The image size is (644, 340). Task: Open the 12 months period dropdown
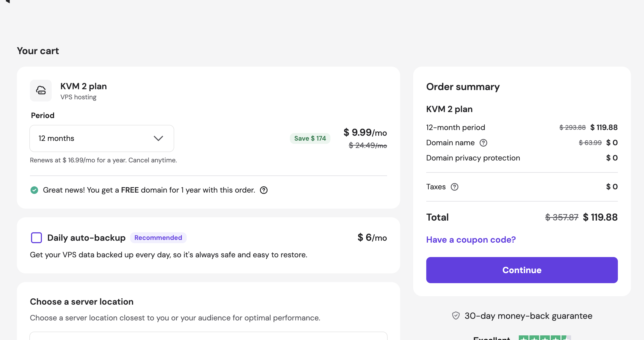pyautogui.click(x=102, y=138)
